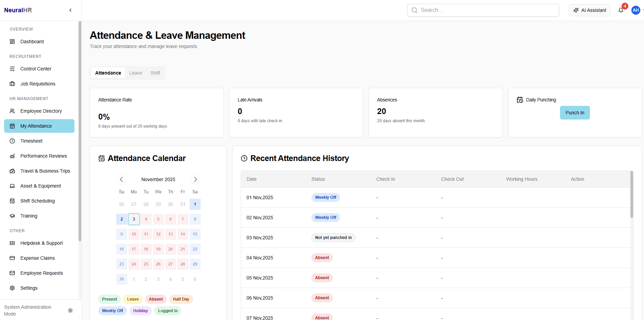Click the sidebar vertical scrollbar
644x320 pixels.
[80, 131]
